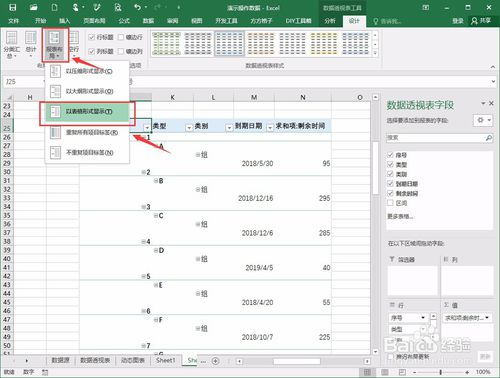The width and height of the screenshot is (500, 378).
Task: Open the 文件 File tab
Action: tap(14, 21)
